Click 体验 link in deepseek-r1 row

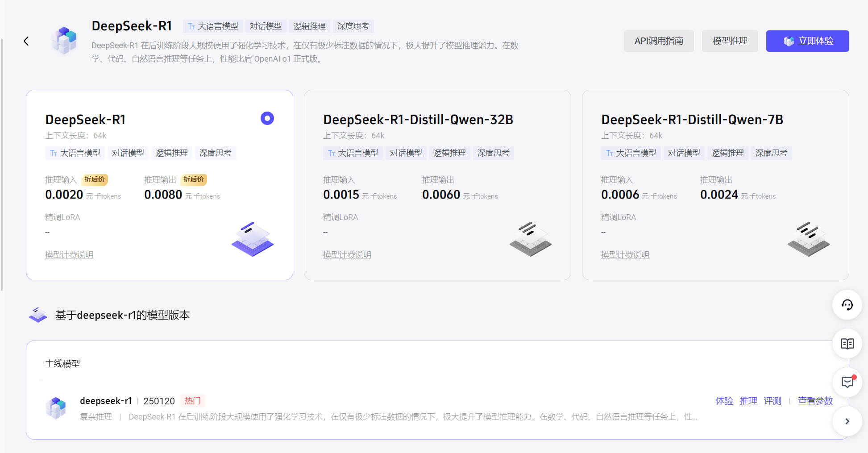click(x=724, y=401)
